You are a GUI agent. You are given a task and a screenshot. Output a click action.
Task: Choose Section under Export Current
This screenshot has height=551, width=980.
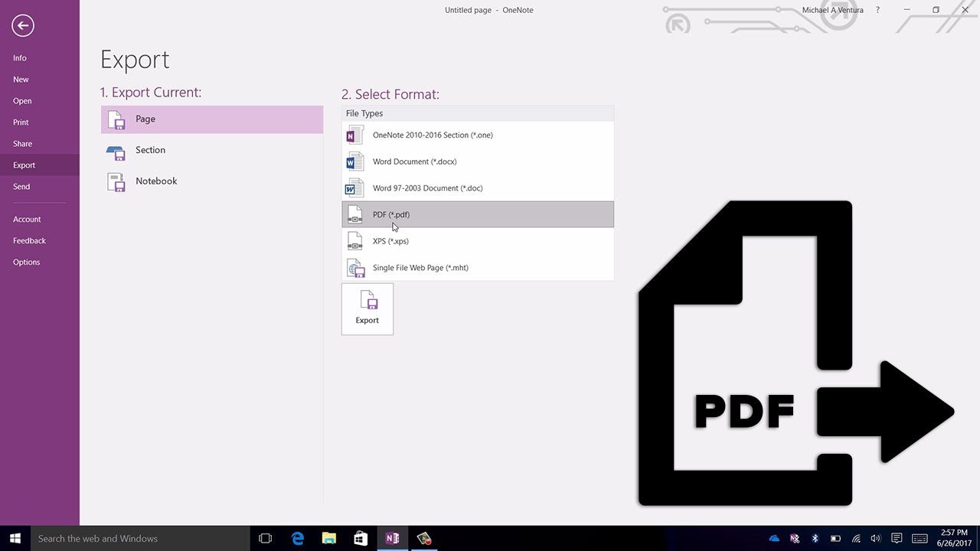(x=212, y=151)
